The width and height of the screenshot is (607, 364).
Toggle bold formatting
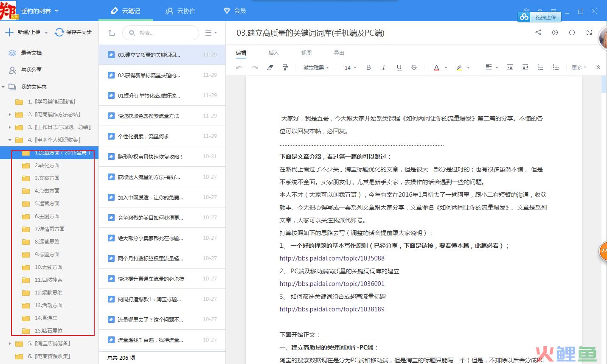coord(368,67)
